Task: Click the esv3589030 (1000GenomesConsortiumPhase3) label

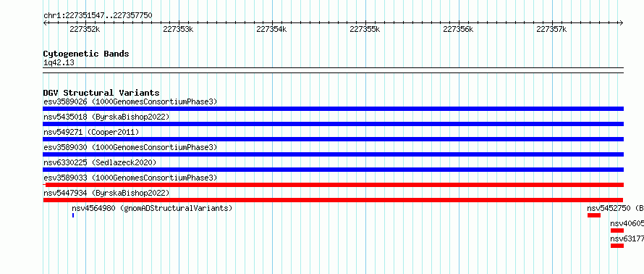Action: click(x=130, y=147)
